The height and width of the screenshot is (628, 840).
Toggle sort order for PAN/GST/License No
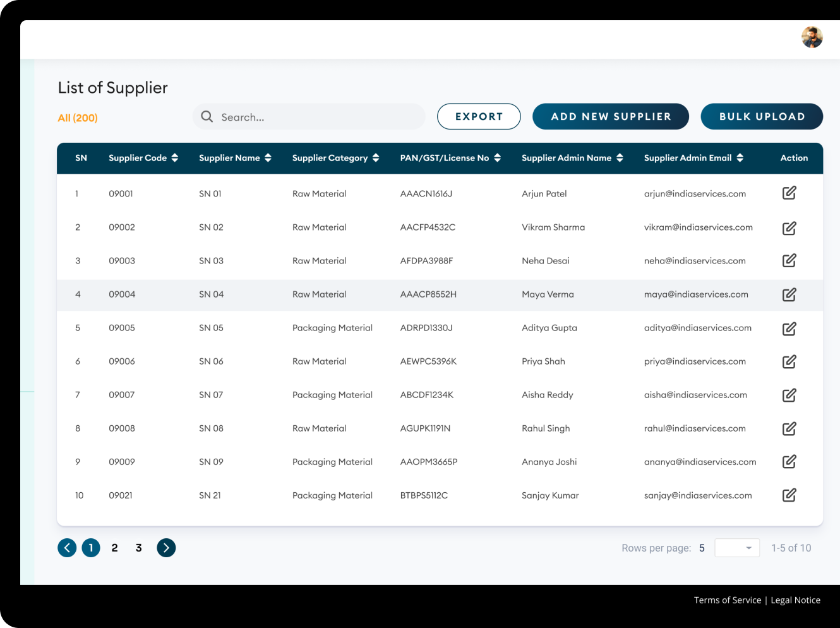tap(498, 158)
